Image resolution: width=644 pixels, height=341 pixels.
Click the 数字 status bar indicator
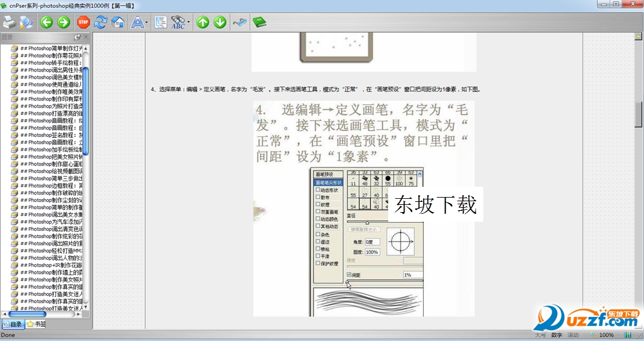557,335
